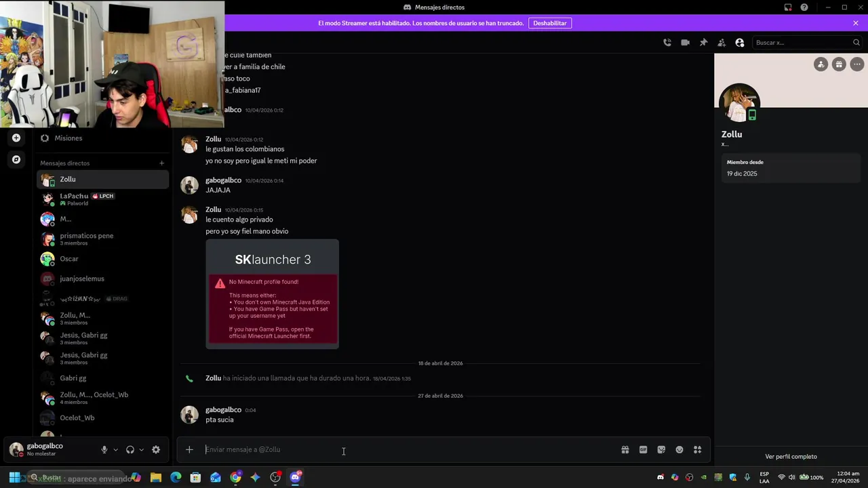Open user settings gear

(156, 449)
